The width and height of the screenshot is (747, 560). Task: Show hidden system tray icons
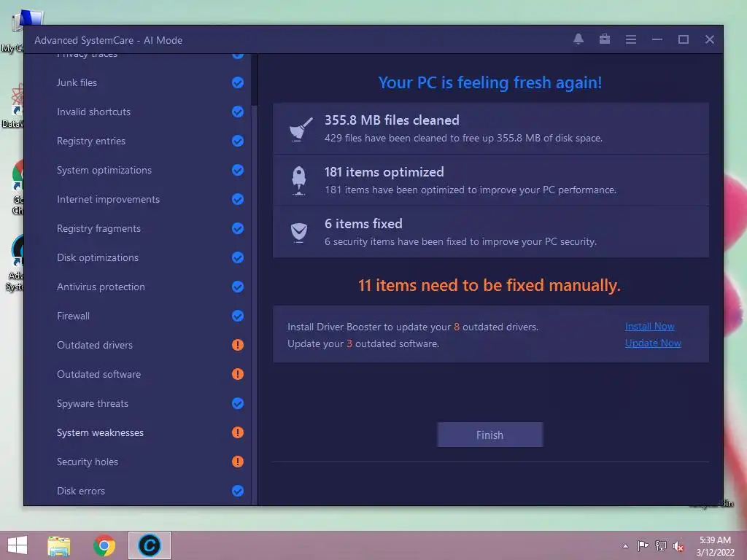pyautogui.click(x=625, y=546)
